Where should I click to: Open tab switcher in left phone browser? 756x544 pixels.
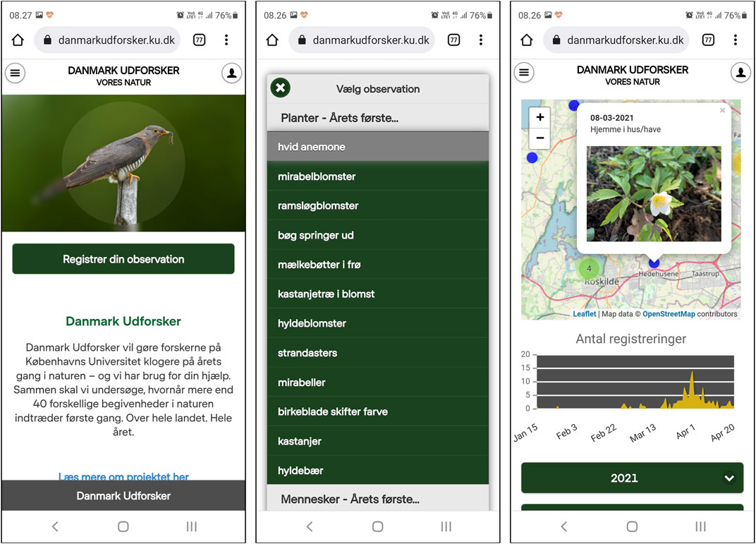tap(199, 40)
